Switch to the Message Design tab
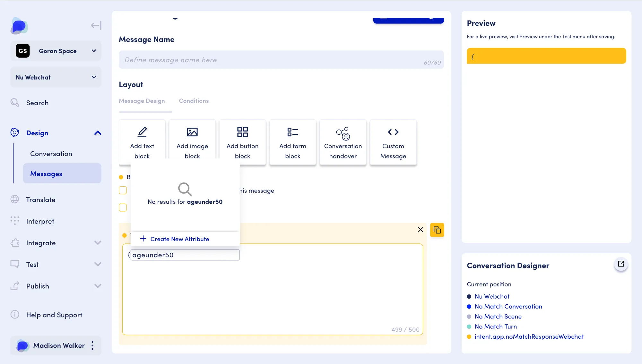 [142, 101]
